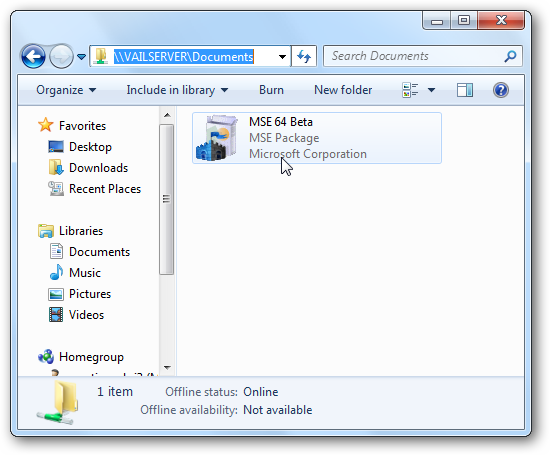The width and height of the screenshot is (550, 455).
Task: Click the Recent Places icon
Action: 56,188
